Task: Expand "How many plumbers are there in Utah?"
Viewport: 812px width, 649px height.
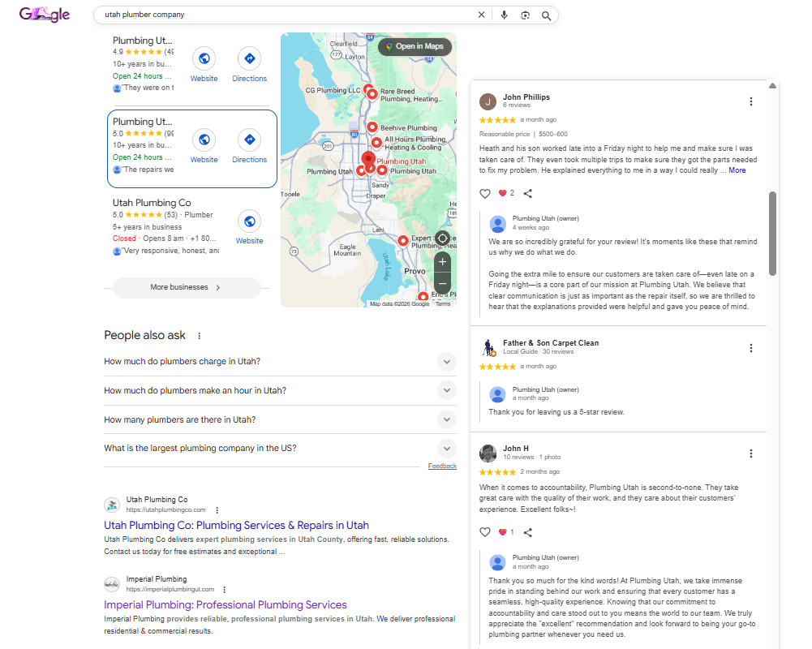Action: tap(447, 419)
